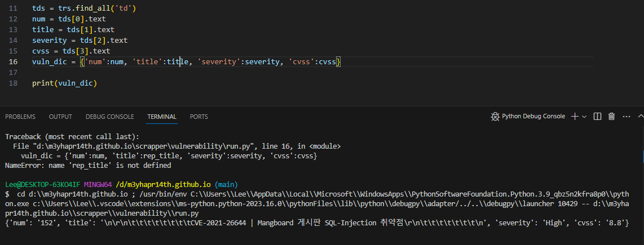
Task: Click line number 12 in the gutter
Action: pos(13,19)
